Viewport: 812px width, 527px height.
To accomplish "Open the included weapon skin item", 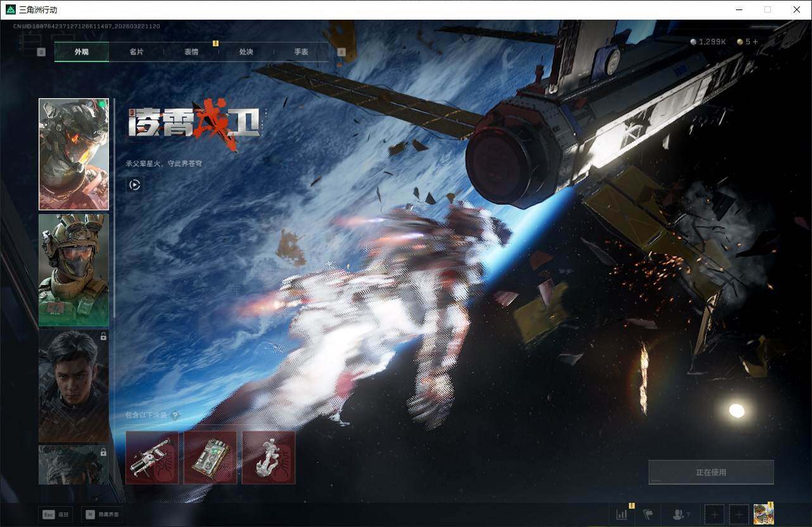I will click(x=152, y=458).
